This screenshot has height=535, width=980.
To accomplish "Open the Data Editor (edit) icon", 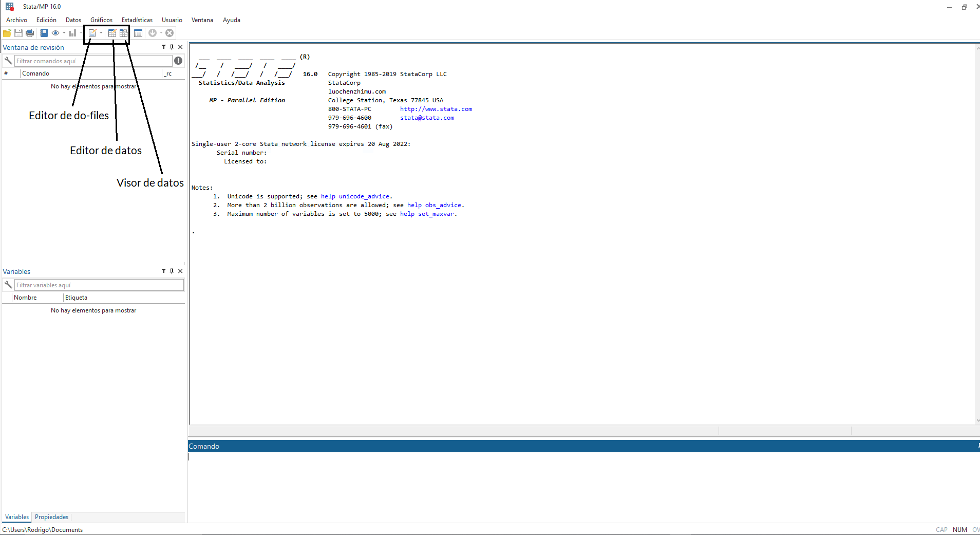I will [x=112, y=33].
